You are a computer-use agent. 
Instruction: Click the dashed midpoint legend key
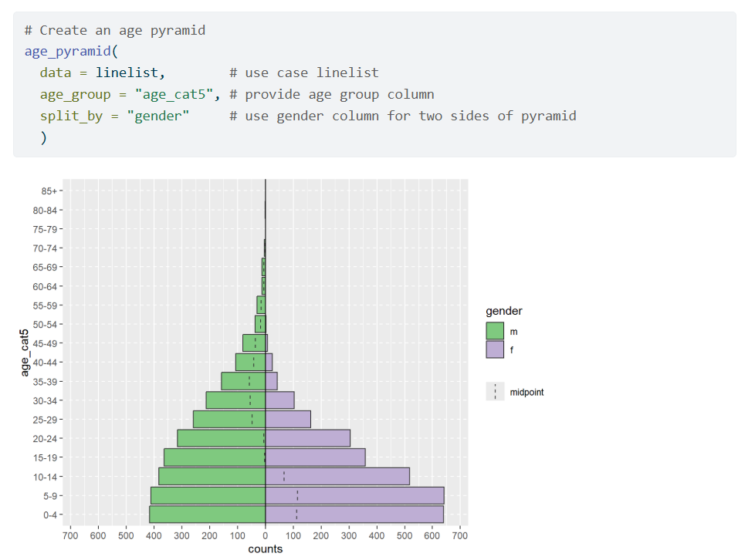[x=495, y=392]
